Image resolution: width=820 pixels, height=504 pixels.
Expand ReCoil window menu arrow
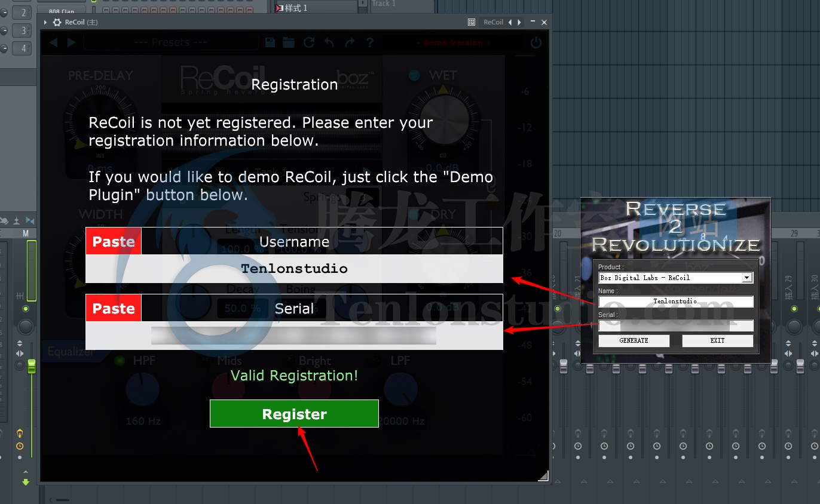[x=45, y=22]
